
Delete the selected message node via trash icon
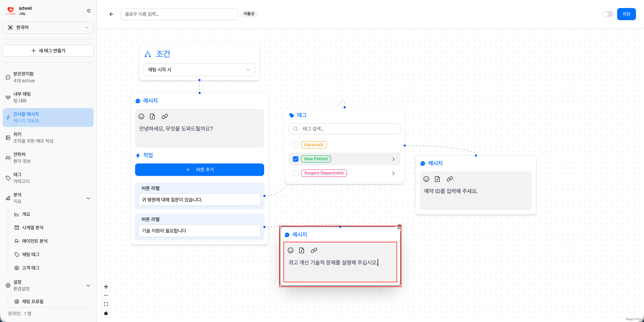click(399, 227)
